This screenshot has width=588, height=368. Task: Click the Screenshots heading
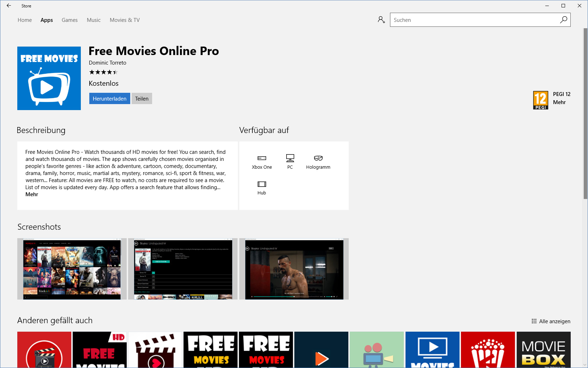[39, 227]
